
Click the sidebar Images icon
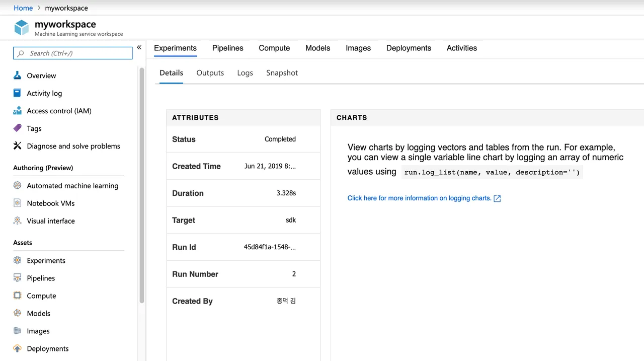(18, 331)
